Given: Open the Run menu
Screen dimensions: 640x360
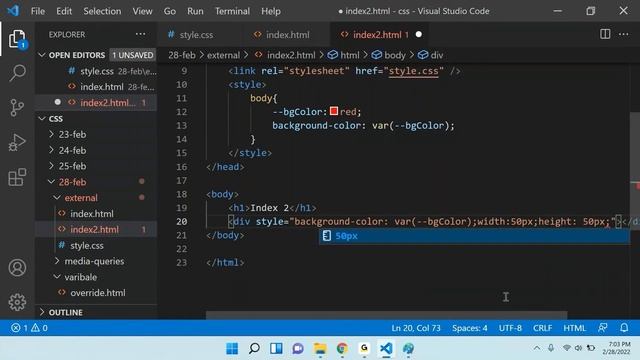Looking at the screenshot, I should pos(195,11).
